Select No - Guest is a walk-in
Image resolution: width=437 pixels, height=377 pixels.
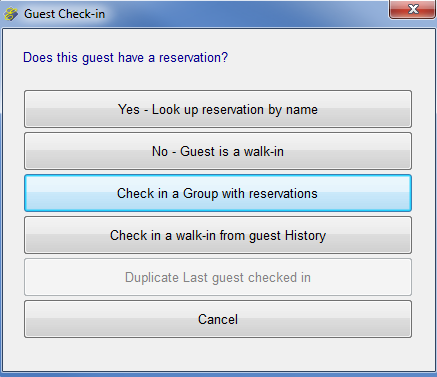218,151
